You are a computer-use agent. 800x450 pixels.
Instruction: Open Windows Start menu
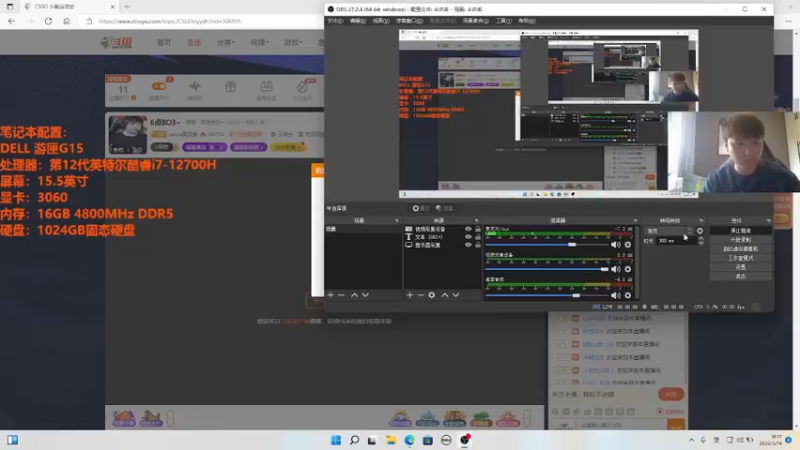[336, 440]
